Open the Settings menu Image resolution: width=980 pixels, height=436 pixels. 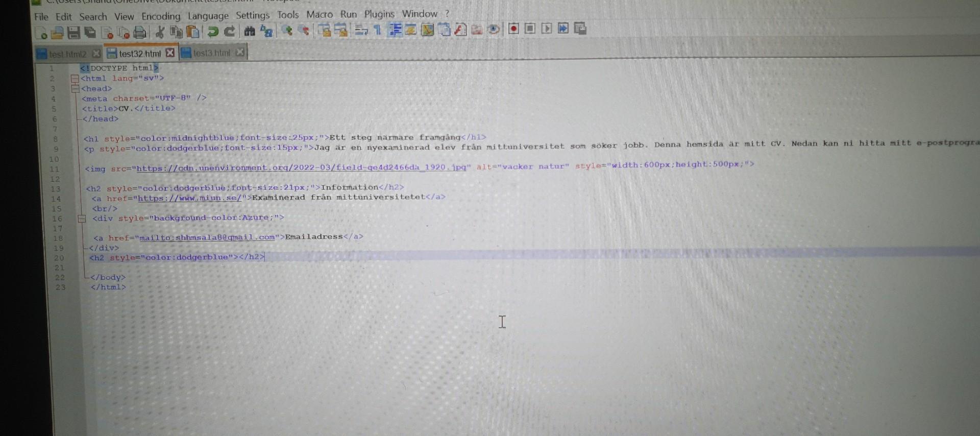[253, 15]
